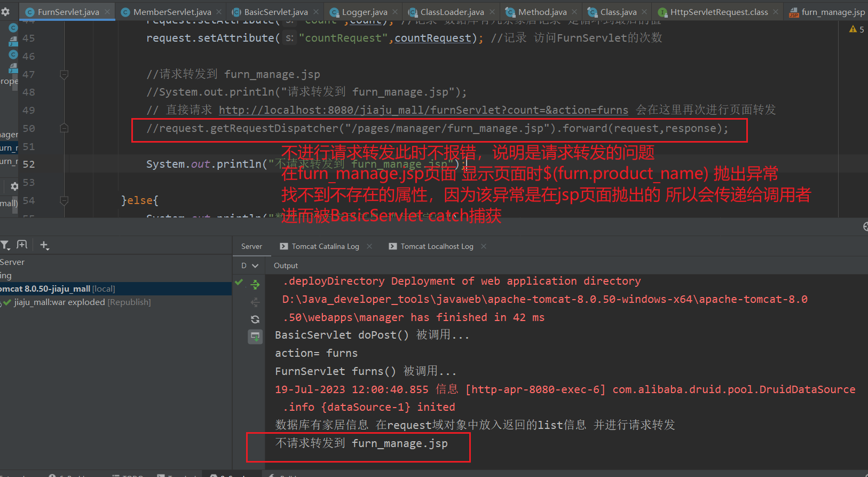Toggle the fold marker at line 50
The width and height of the screenshot is (868, 477).
(x=64, y=128)
